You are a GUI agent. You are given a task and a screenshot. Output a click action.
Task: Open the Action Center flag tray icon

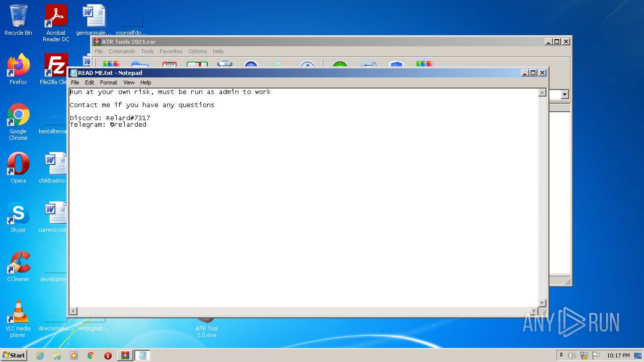pyautogui.click(x=596, y=355)
